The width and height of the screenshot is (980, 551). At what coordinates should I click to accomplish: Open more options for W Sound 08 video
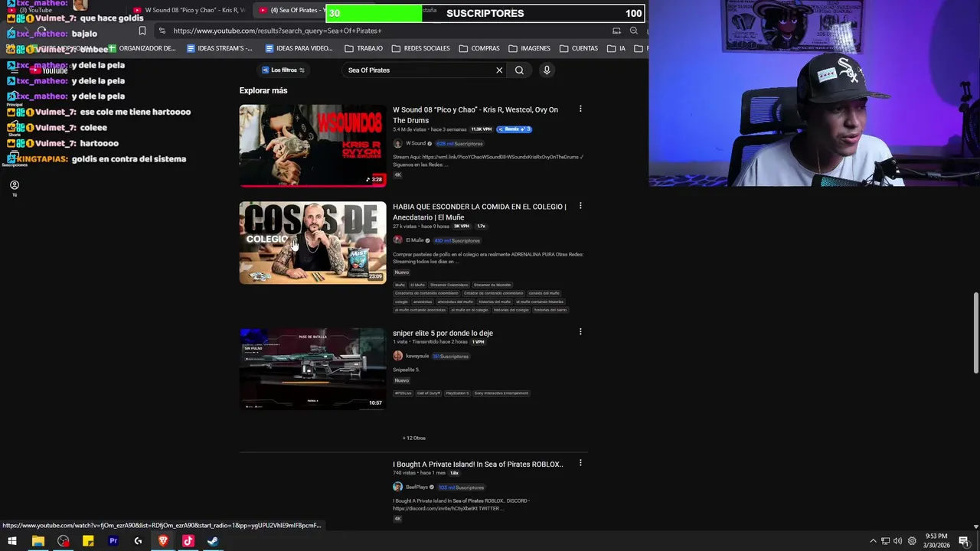(580, 109)
